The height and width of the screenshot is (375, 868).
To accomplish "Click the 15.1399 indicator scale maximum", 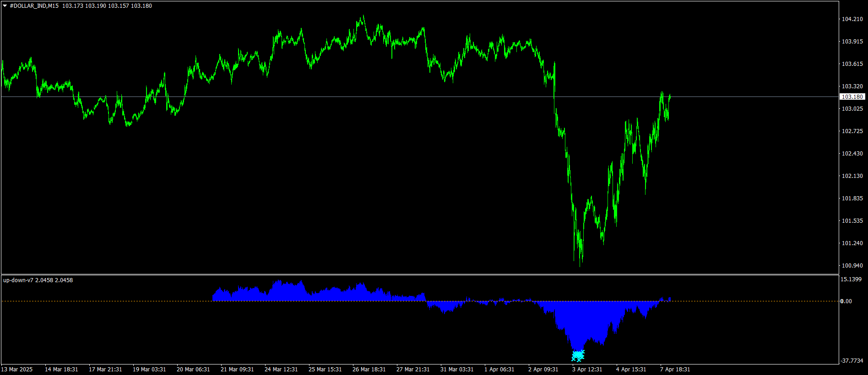I will (x=851, y=279).
